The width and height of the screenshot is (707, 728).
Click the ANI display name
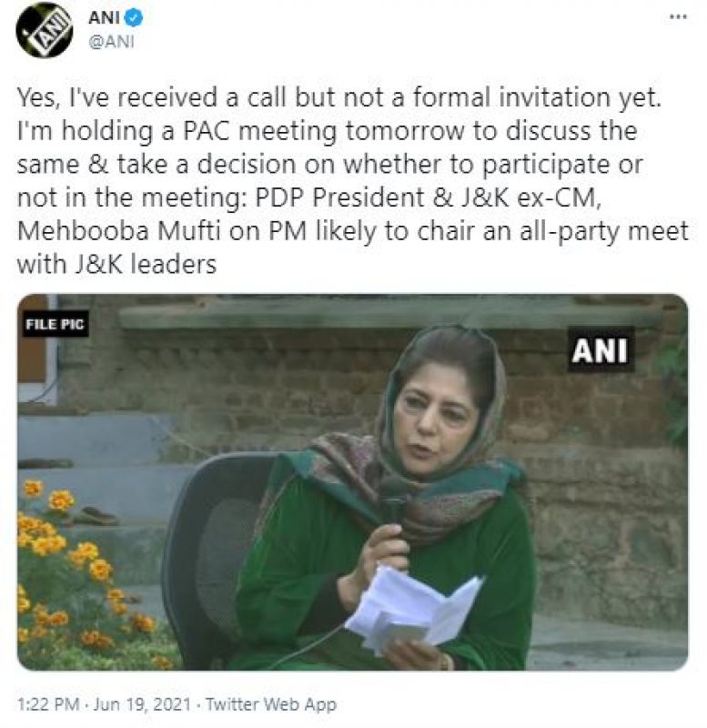[x=104, y=18]
